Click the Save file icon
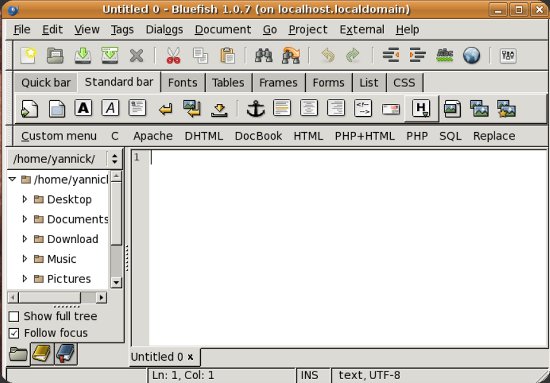 [83, 55]
